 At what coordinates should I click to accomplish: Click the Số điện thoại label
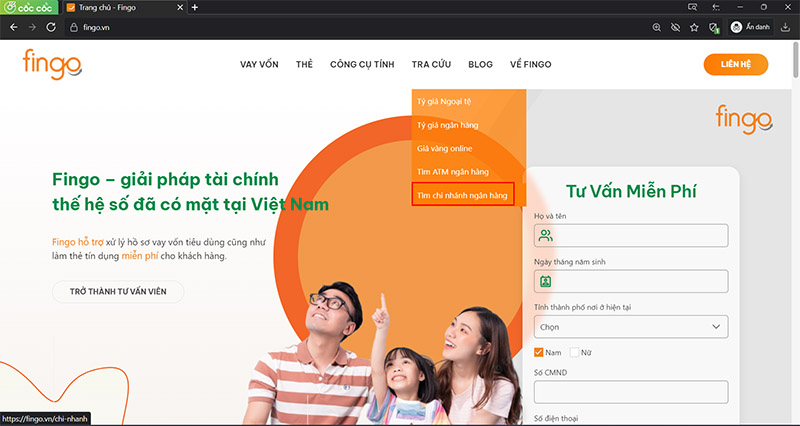pyautogui.click(x=556, y=418)
